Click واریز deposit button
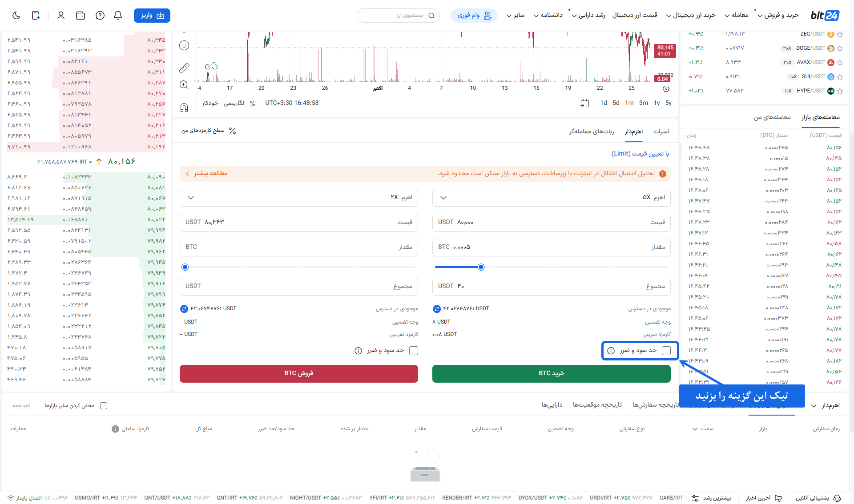Image resolution: width=854 pixels, height=504 pixels. coord(152,16)
